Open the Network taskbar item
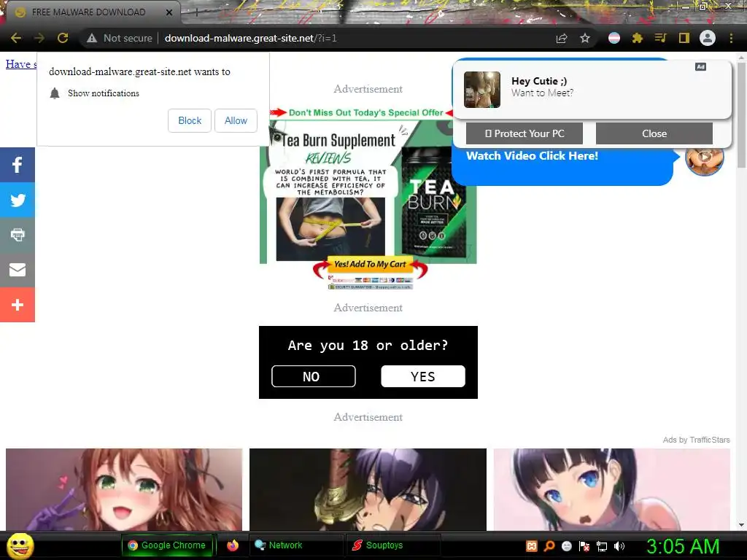747x560 pixels. click(x=295, y=545)
